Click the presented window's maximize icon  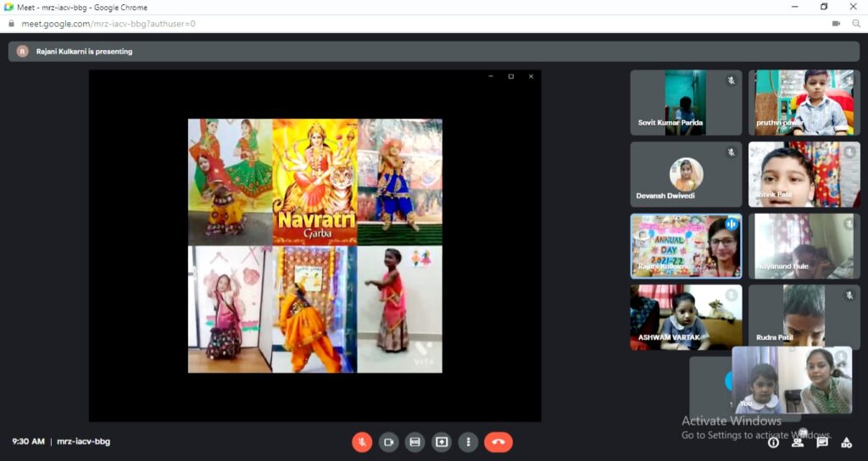tap(511, 76)
